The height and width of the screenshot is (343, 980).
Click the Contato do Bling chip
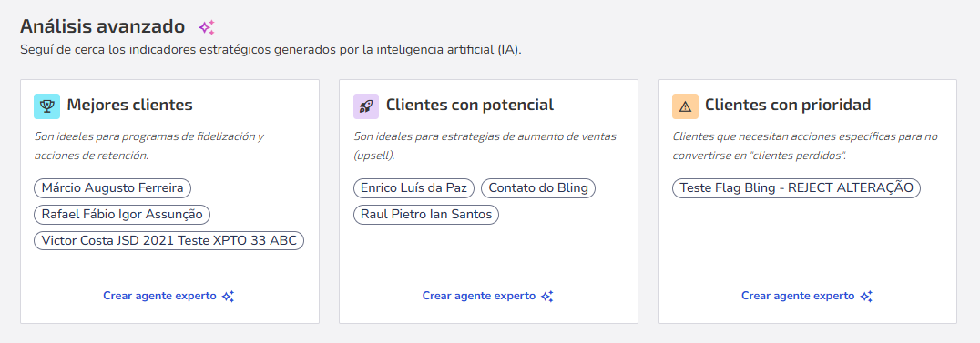[x=538, y=187]
